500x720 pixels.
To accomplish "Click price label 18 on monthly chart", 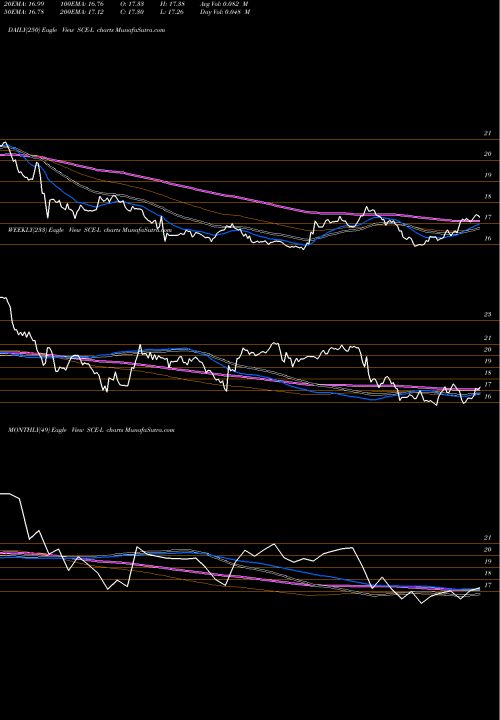I will coord(488,573).
